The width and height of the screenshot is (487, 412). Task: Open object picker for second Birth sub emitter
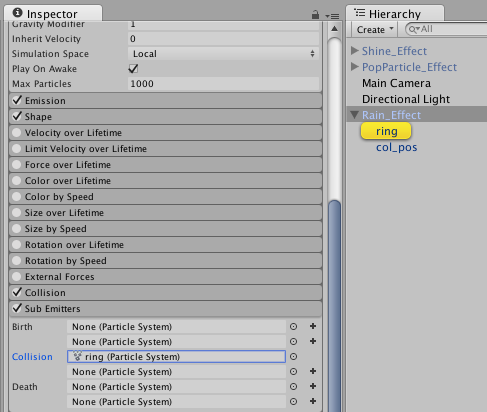pyautogui.click(x=293, y=342)
